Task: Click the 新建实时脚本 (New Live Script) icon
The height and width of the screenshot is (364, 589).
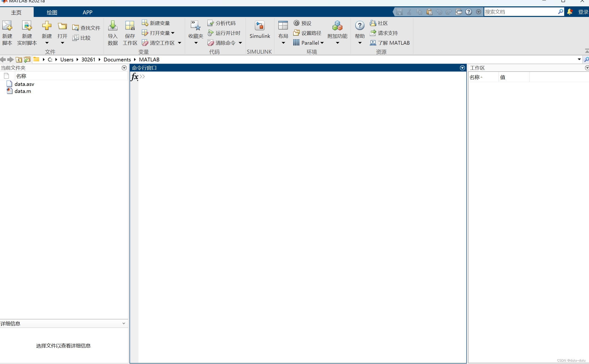Action: [27, 26]
